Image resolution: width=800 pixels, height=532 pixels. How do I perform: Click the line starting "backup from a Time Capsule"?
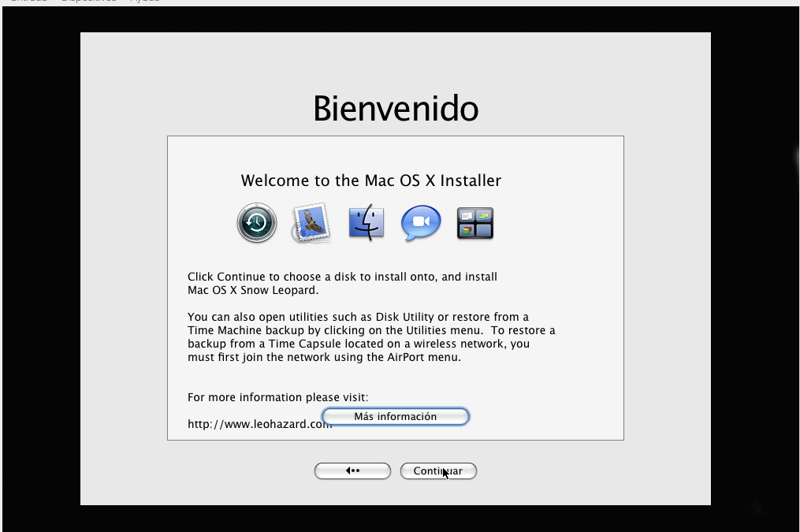358,344
